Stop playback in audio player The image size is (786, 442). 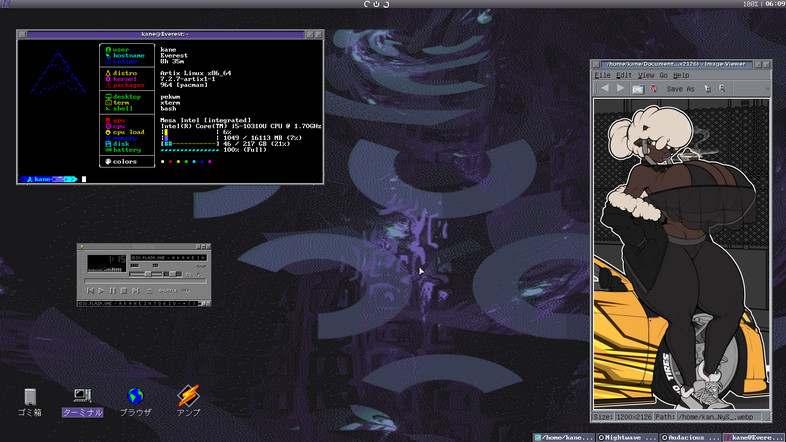point(124,291)
